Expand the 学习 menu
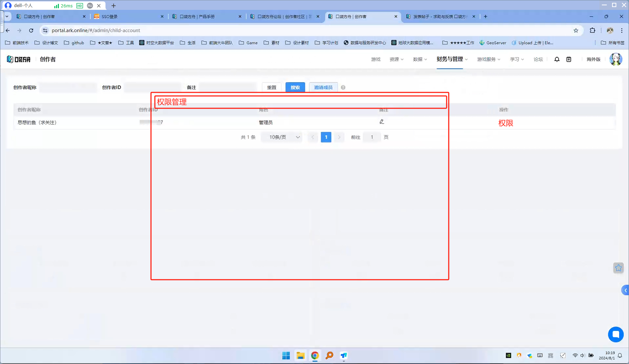Viewport: 629px width, 364px height. (517, 59)
